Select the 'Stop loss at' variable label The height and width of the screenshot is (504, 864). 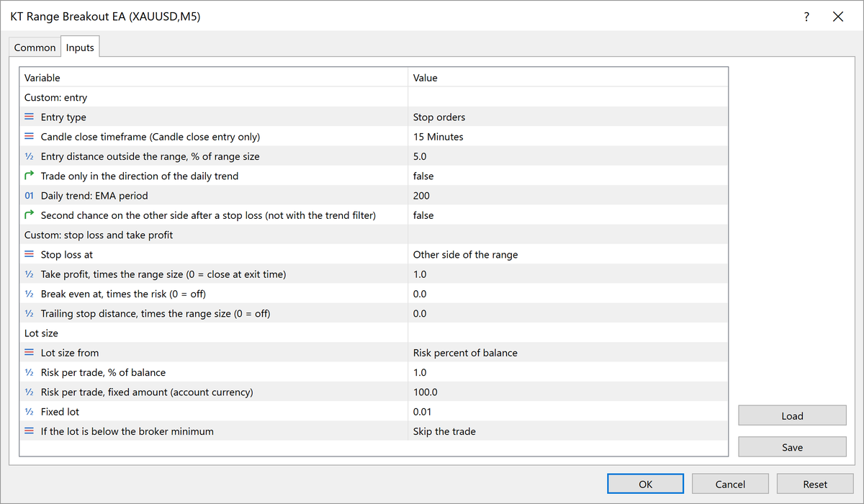point(67,254)
